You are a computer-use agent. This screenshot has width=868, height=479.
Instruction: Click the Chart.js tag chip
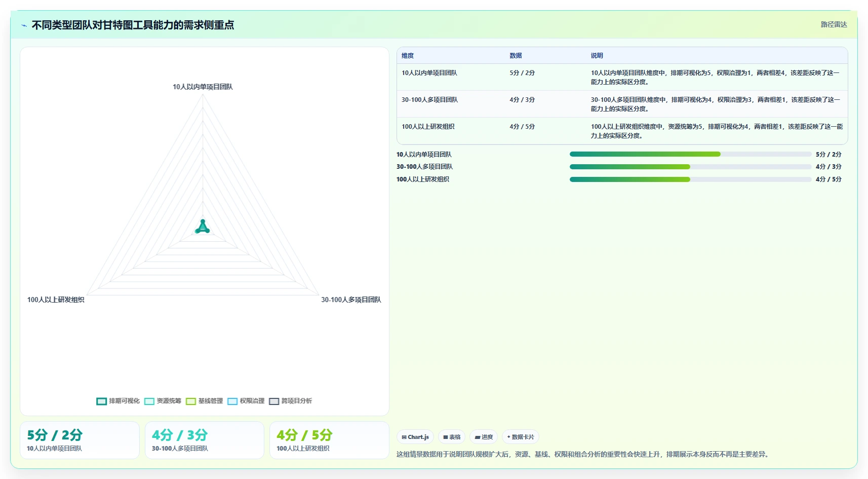[415, 437]
